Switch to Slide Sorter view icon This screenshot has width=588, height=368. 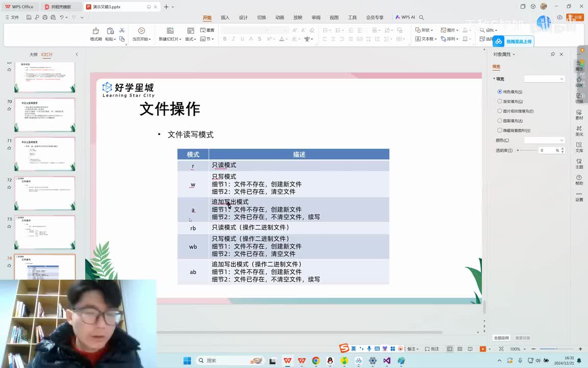460,349
